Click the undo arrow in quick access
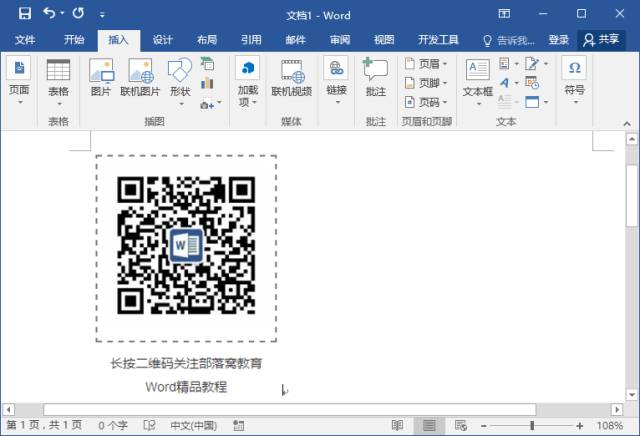This screenshot has height=436, width=640. [x=51, y=15]
